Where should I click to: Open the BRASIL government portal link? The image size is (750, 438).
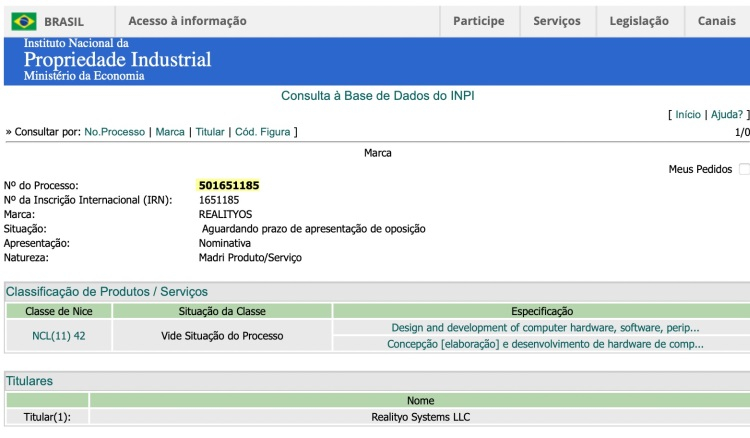pos(64,21)
